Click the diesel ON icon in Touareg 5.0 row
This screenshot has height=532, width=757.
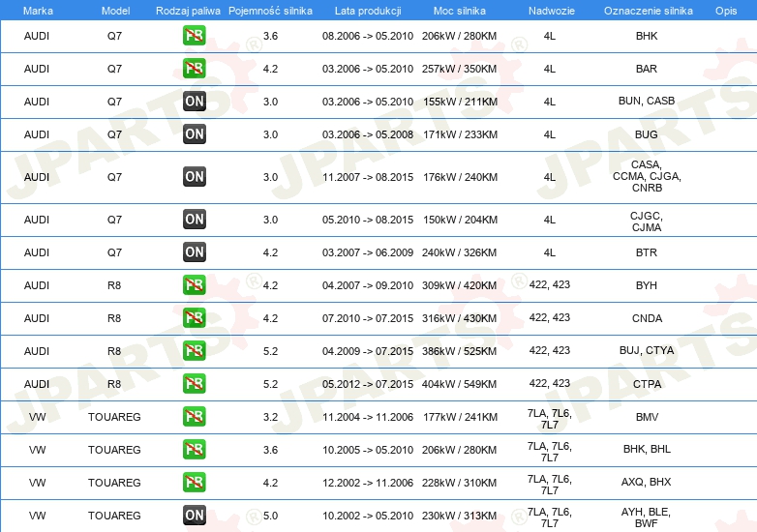[194, 516]
